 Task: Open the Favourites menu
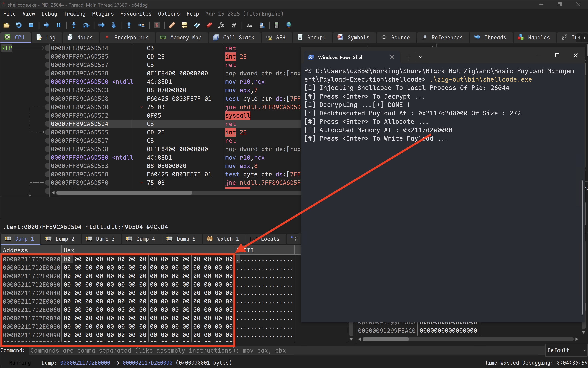136,14
